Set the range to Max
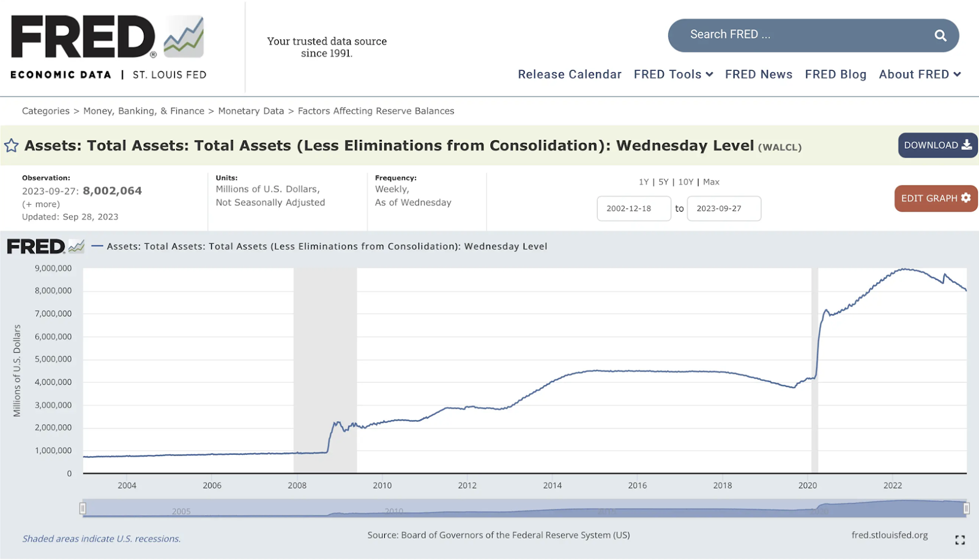 tap(711, 182)
